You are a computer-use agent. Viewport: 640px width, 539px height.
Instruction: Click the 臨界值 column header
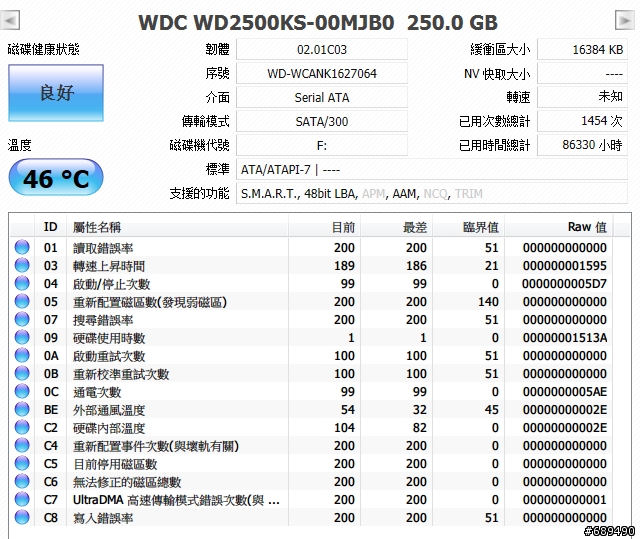(x=469, y=227)
